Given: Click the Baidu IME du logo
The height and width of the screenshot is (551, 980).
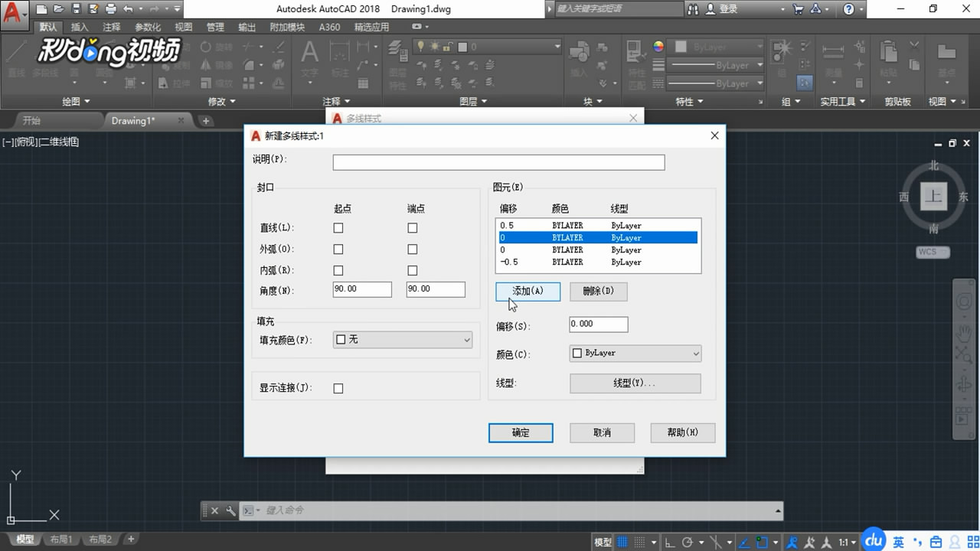Looking at the screenshot, I should [x=873, y=540].
